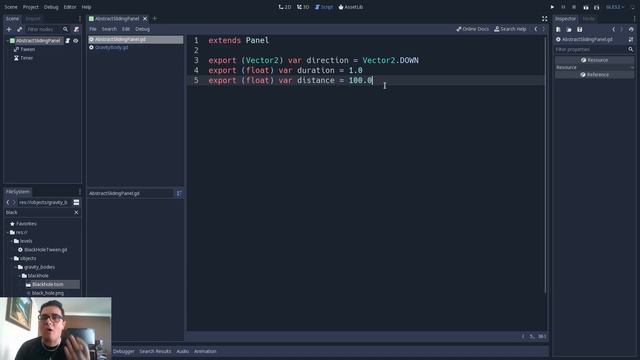Switch to the 3D workspace
This screenshot has width=640, height=360.
303,7
